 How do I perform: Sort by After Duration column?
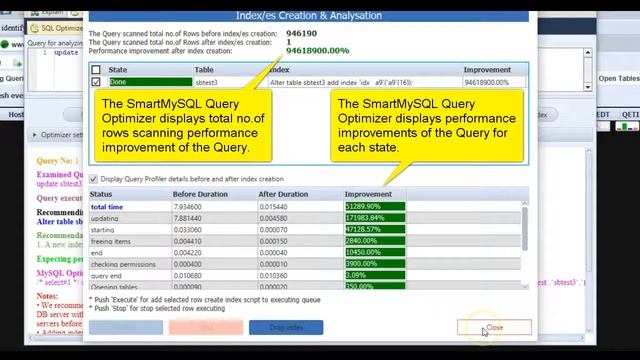click(x=283, y=194)
